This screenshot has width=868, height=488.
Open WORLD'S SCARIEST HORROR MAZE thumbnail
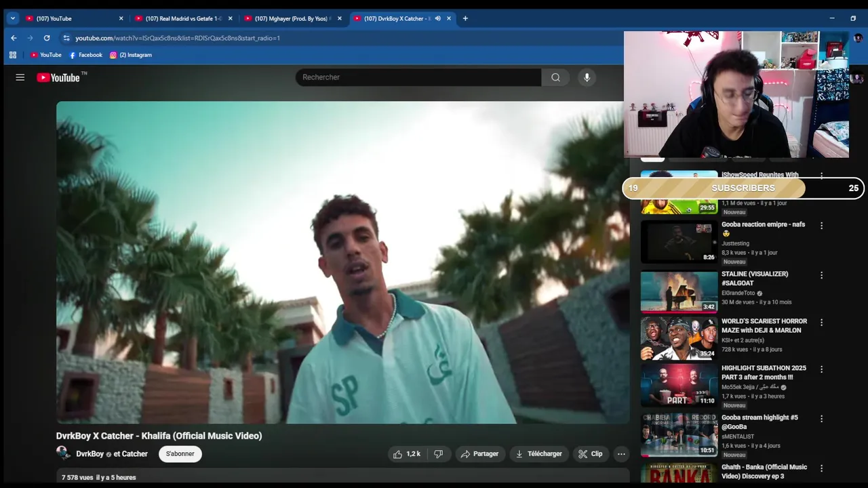[x=679, y=338]
